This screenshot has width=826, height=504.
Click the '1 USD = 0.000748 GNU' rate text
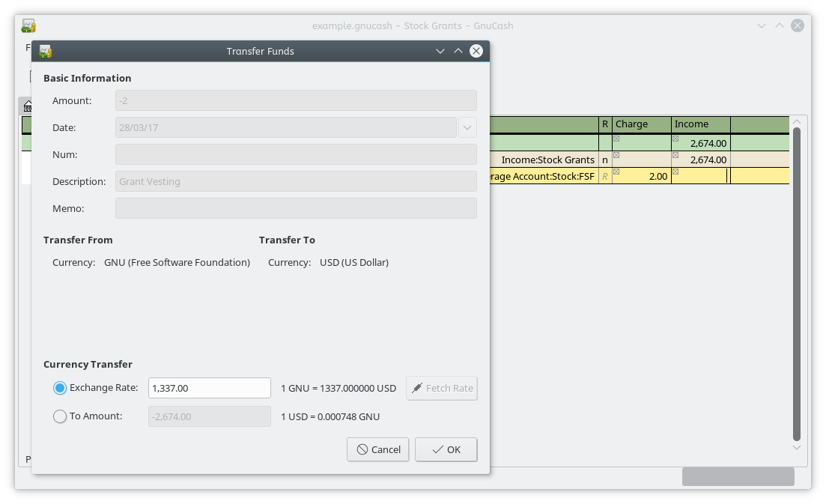point(330,416)
